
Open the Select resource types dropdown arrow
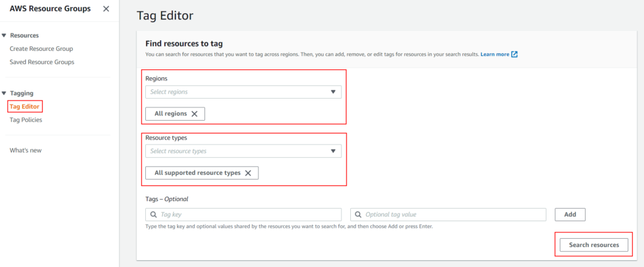coord(333,151)
